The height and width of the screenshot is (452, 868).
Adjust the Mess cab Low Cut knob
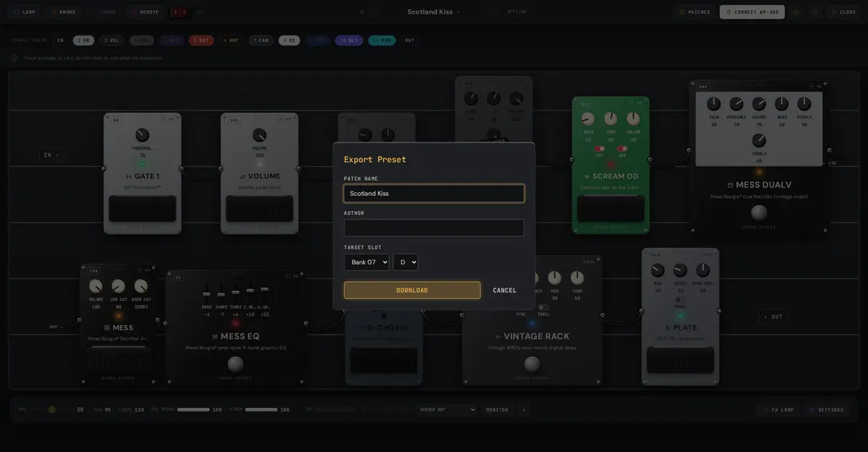(119, 286)
